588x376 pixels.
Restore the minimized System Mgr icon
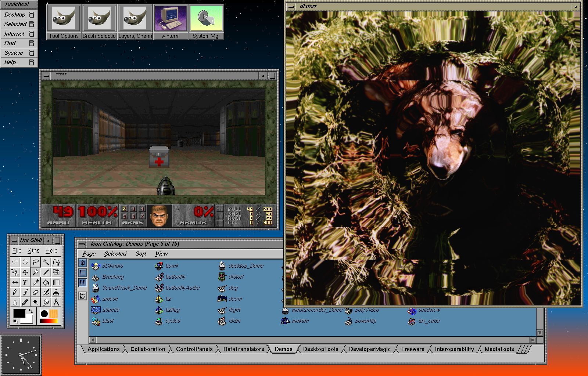pos(206,22)
